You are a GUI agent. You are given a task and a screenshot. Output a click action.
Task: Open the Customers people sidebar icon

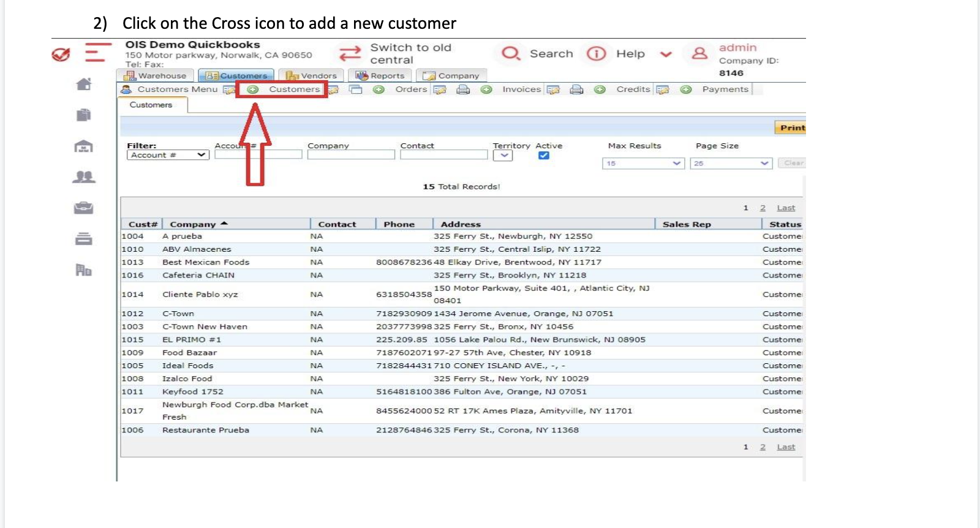[83, 177]
